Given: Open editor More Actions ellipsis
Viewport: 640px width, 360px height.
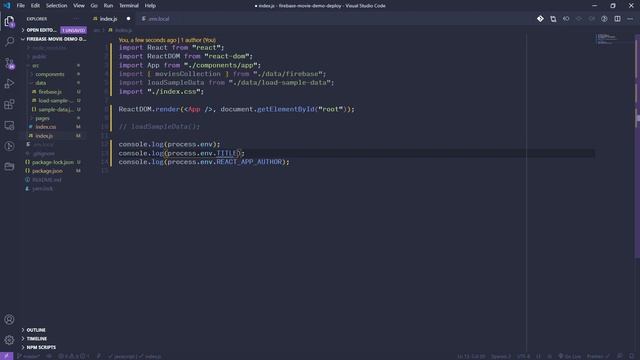Looking at the screenshot, I should (x=630, y=19).
